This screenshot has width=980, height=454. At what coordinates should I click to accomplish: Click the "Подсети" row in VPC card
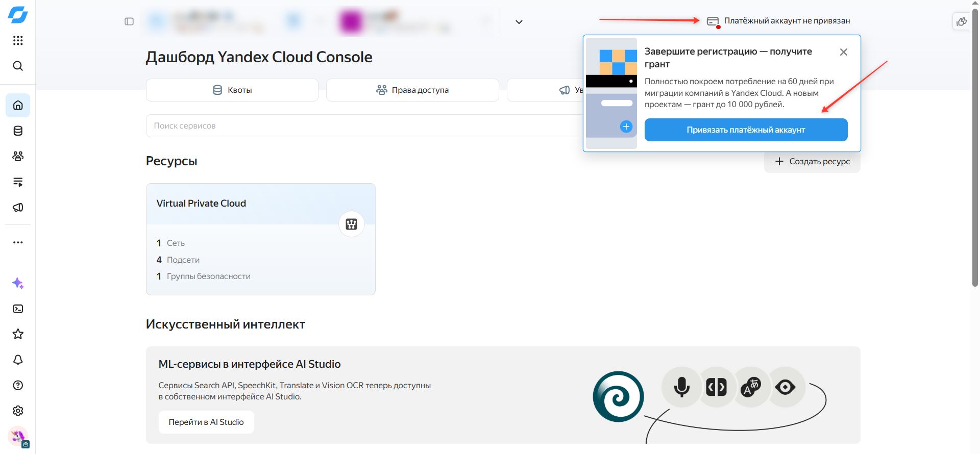178,260
